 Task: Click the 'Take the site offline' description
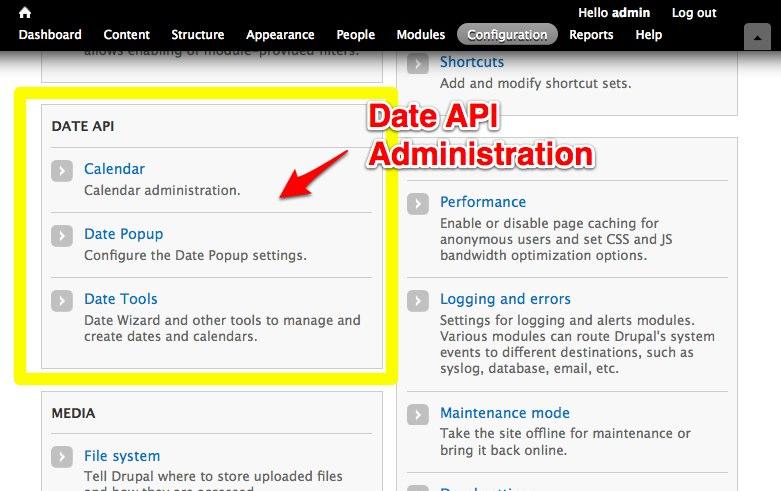(565, 442)
